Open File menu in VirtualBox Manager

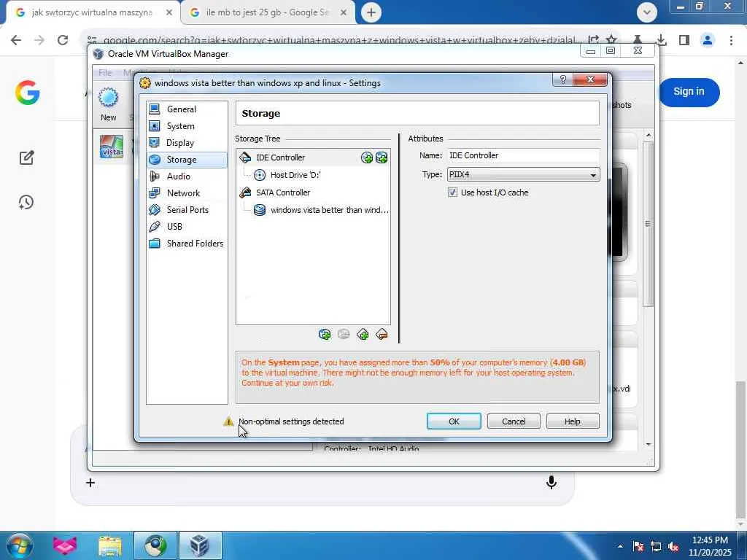tap(105, 73)
